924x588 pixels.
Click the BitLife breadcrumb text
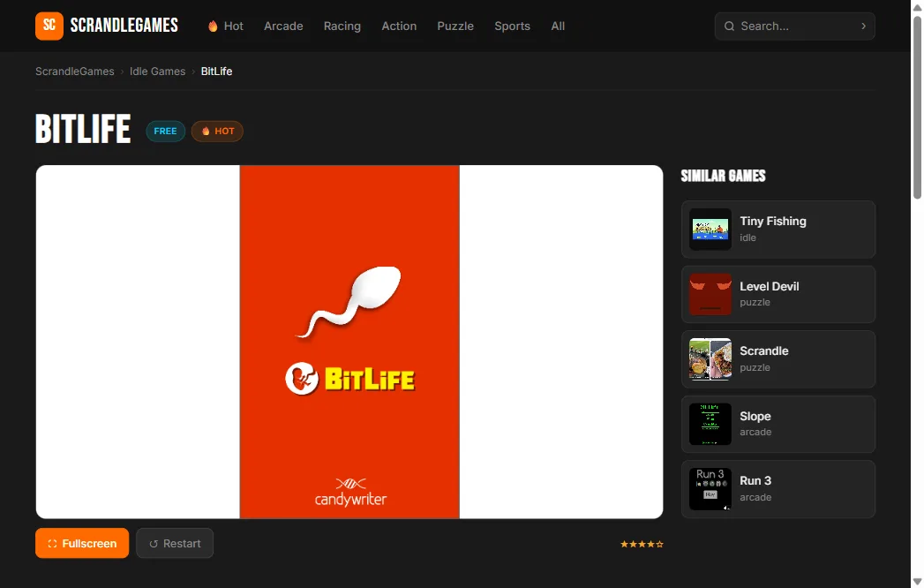(x=216, y=72)
